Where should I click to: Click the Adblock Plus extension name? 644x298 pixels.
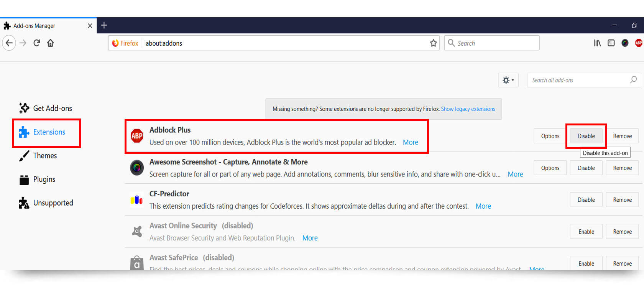pos(170,130)
